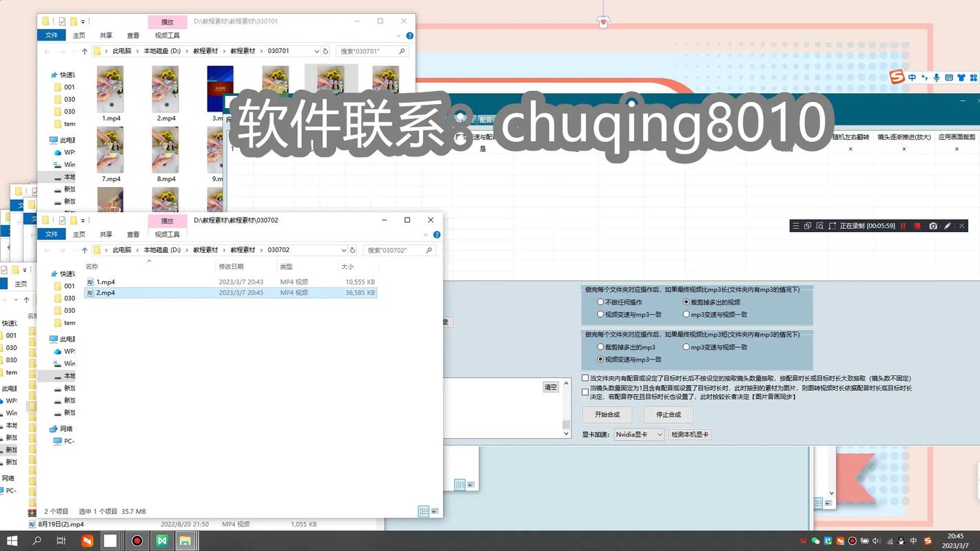Switch 030702 window to large icons view
Viewport: 980px width, 551px height.
pos(434,511)
